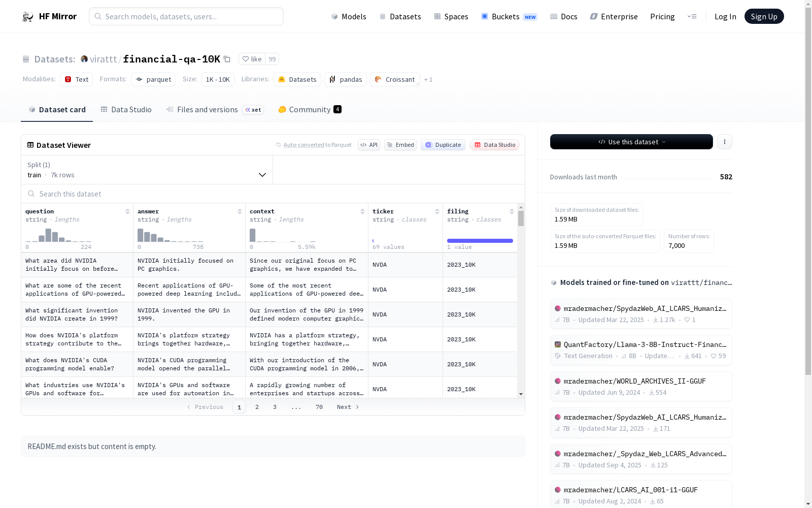Click the scroll down arrow in dataset viewer
Image resolution: width=812 pixels, height=508 pixels.
tap(521, 394)
